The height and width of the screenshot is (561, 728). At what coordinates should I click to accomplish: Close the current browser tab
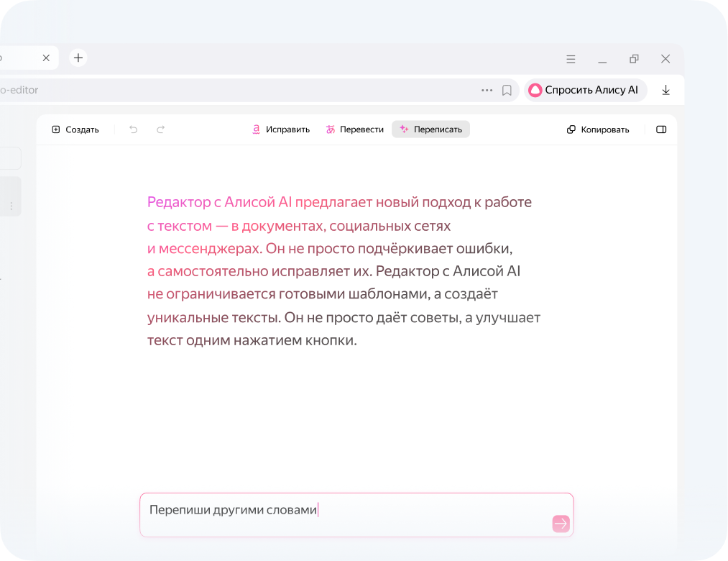pyautogui.click(x=46, y=58)
